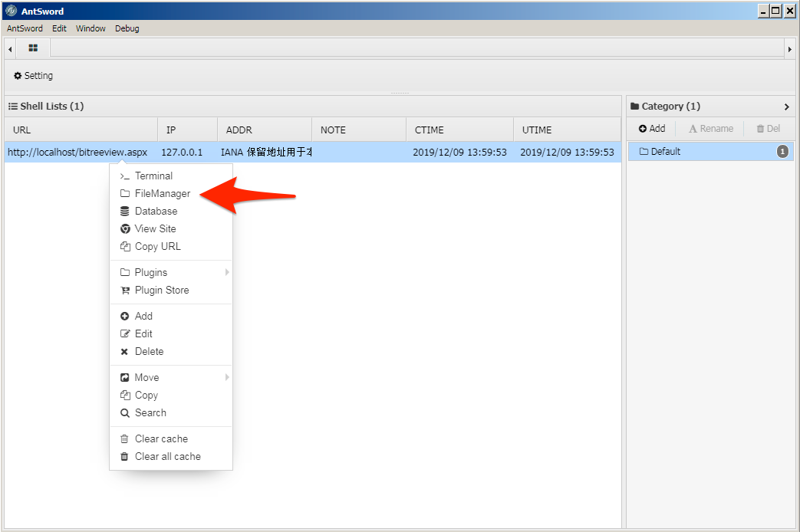Click the 127.0.0.1 IP cell
Image resolution: width=800 pixels, height=532 pixels.
(x=182, y=152)
